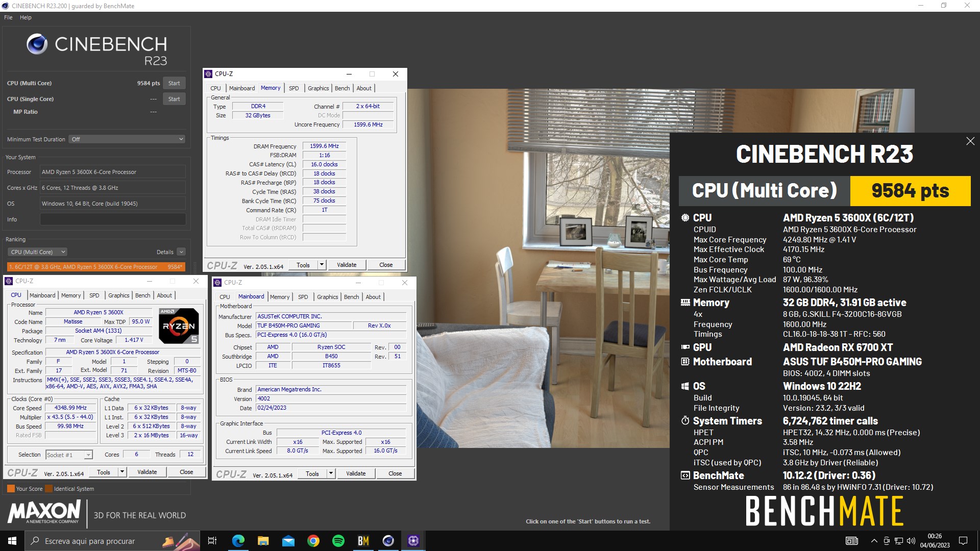Switch to BenchMate taskbar icon
Screen dimensions: 980x551
point(363,541)
